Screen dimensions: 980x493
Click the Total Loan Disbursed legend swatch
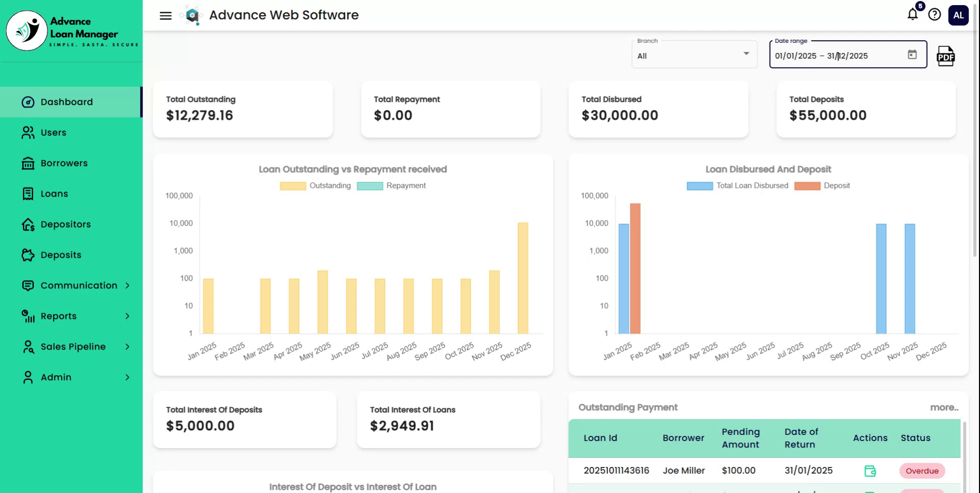tap(700, 186)
